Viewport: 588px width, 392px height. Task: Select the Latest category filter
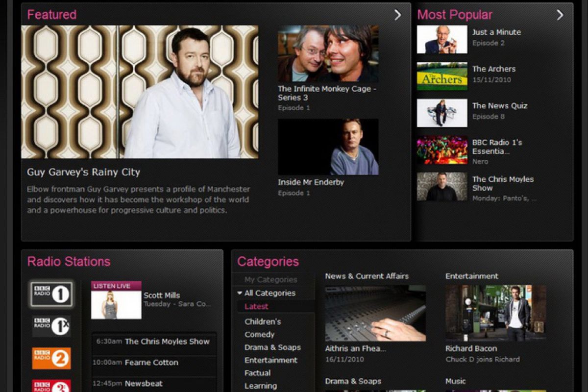coord(256,307)
